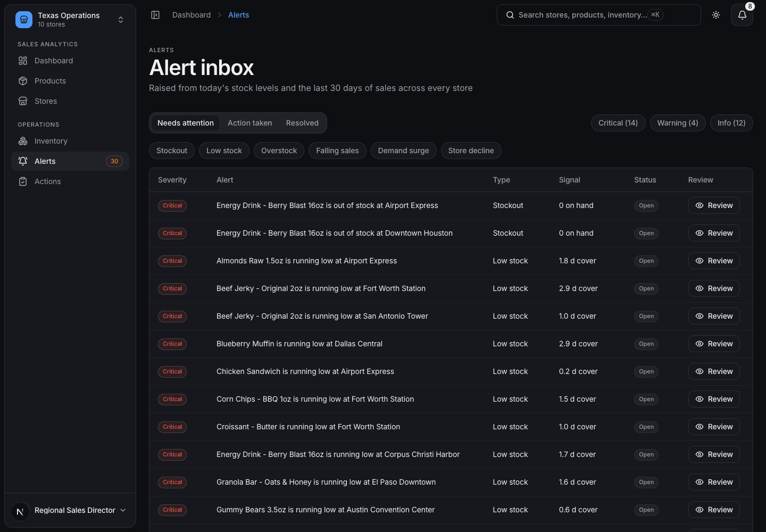Viewport: 766px width, 532px height.
Task: Click the Texas Operations store logo icon
Action: click(x=24, y=20)
